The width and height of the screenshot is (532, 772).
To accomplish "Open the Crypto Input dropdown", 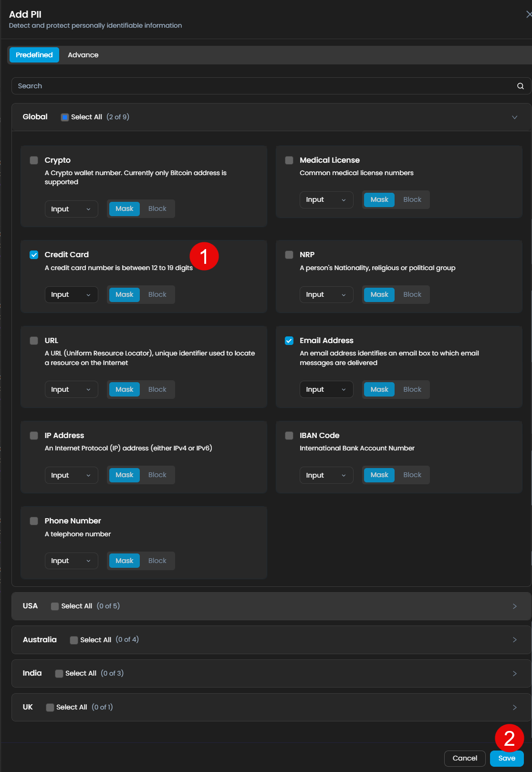I will point(71,209).
